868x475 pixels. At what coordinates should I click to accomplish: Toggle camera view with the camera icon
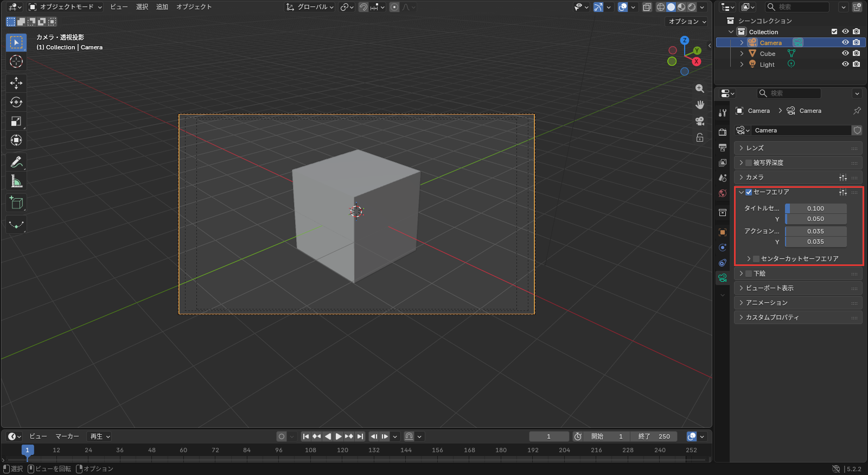(700, 121)
